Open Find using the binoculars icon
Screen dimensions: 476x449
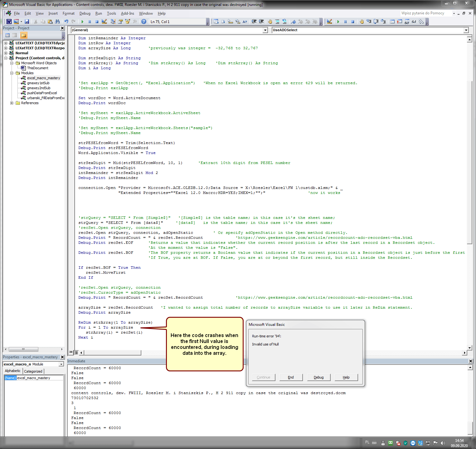pos(57,22)
